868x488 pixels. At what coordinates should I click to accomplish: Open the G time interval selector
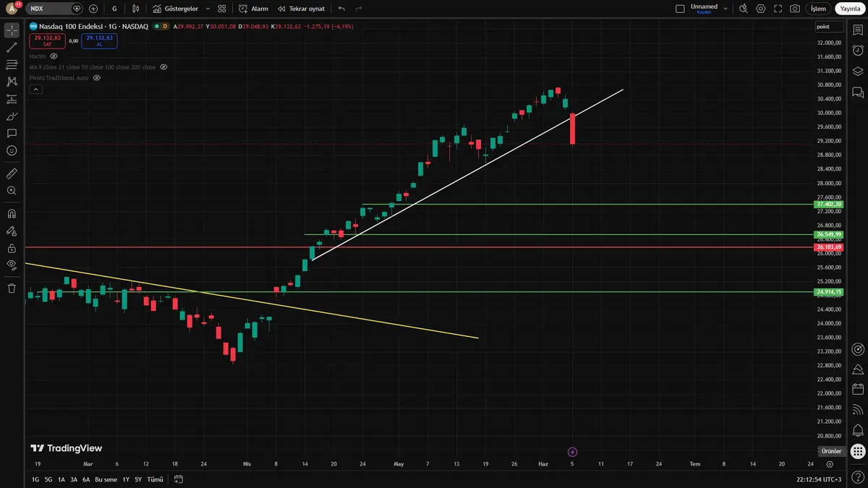coord(114,9)
